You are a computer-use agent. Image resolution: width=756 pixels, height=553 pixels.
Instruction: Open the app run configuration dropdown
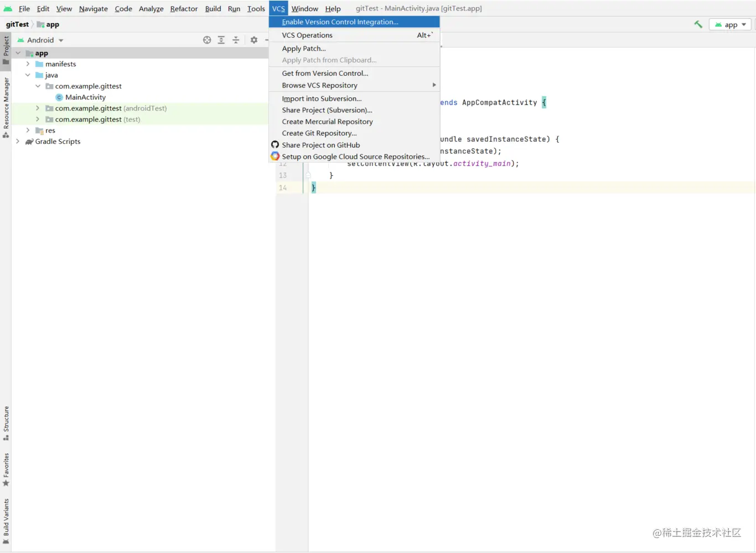[731, 24]
